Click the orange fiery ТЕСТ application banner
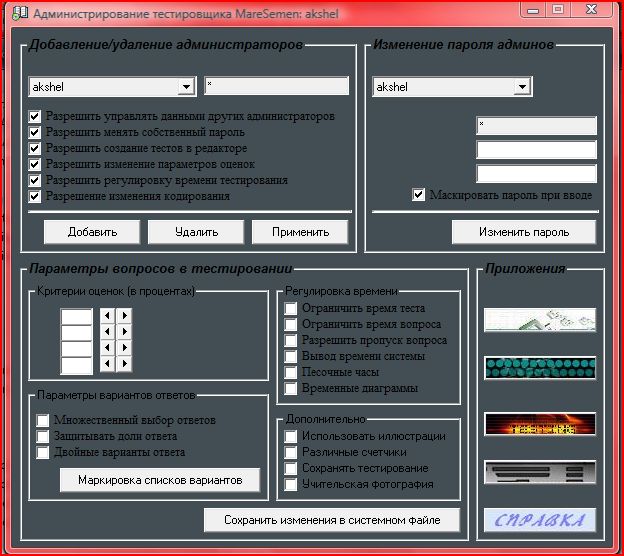 540,424
